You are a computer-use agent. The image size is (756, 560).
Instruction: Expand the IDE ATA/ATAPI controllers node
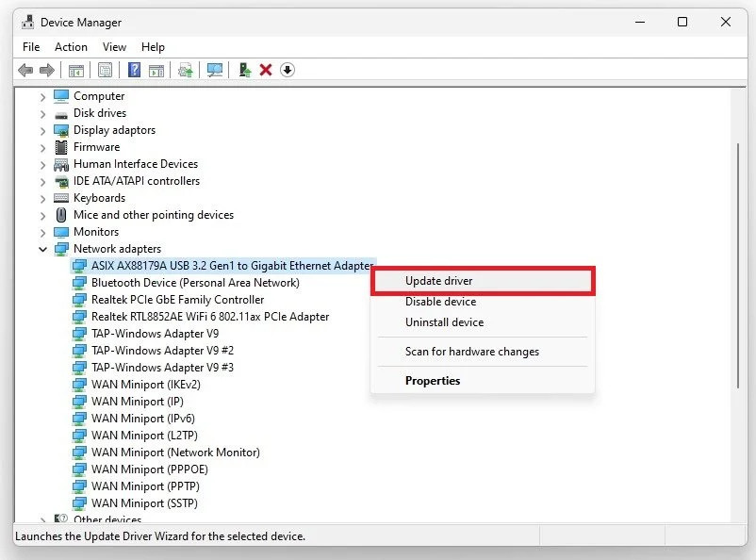(43, 182)
